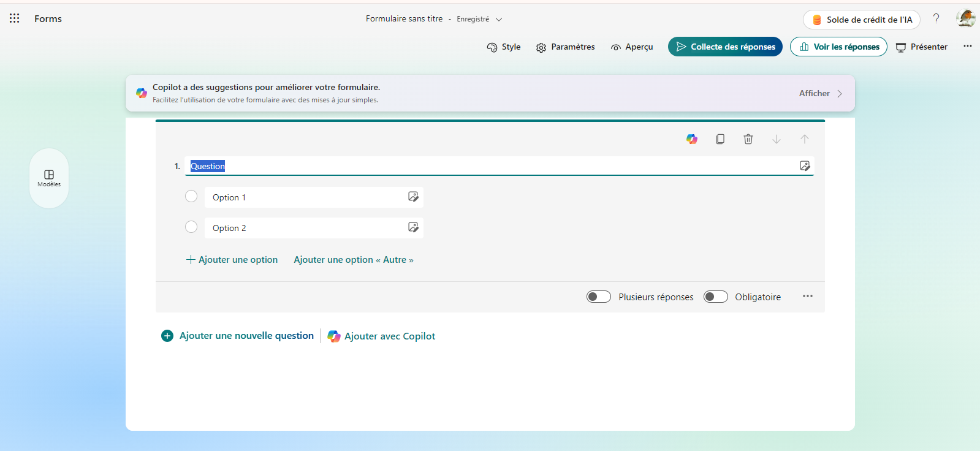The width and height of the screenshot is (980, 451).
Task: Insert an image for Option 1
Action: 413,197
